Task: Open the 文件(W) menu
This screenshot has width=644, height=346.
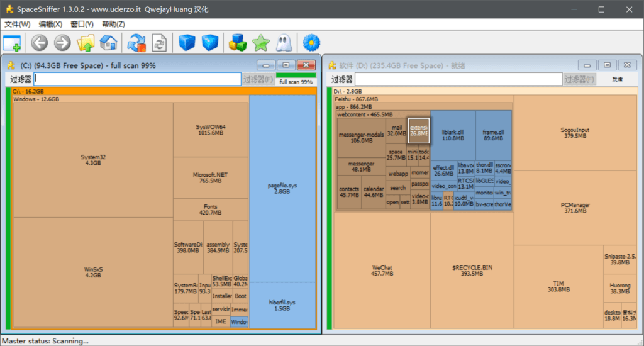Action: (18, 25)
